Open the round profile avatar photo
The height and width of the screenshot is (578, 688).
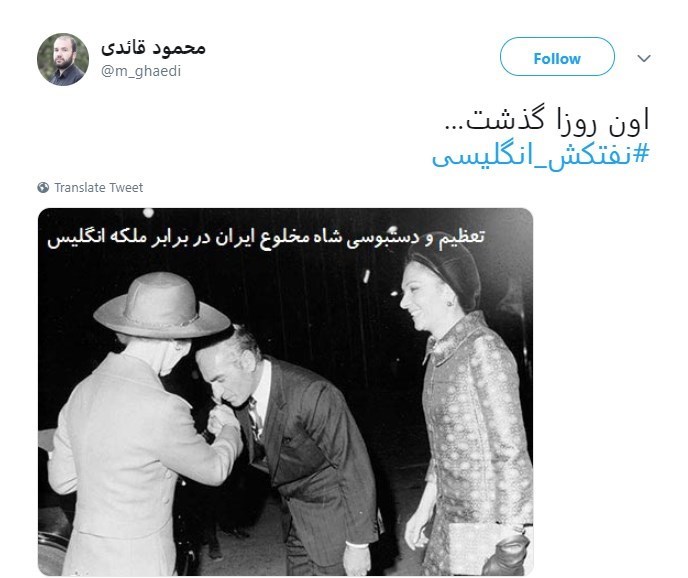point(63,59)
